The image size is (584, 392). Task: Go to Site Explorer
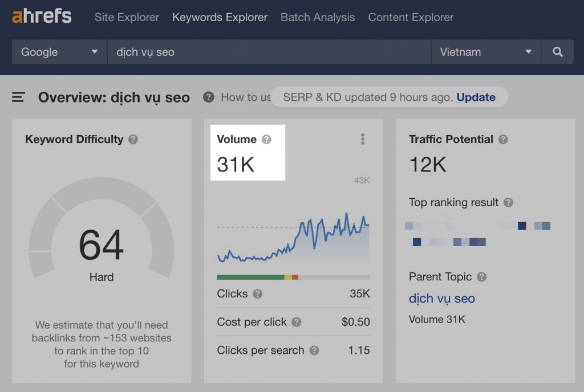127,17
